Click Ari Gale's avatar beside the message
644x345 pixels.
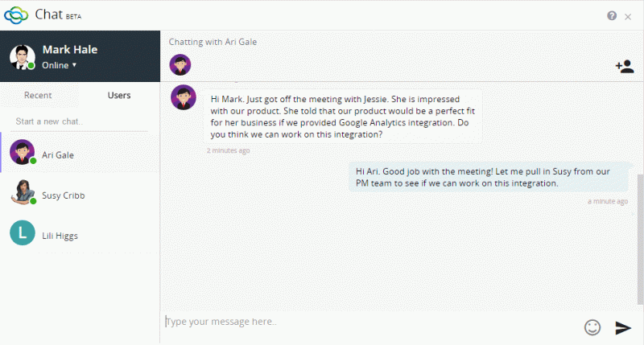click(x=184, y=97)
